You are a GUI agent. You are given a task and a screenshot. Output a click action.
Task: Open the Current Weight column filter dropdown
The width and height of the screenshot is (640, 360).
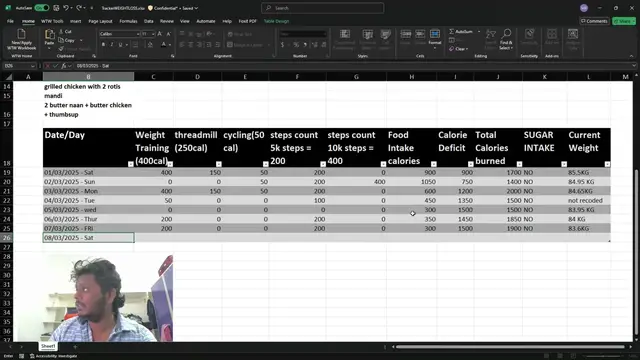coord(607,164)
